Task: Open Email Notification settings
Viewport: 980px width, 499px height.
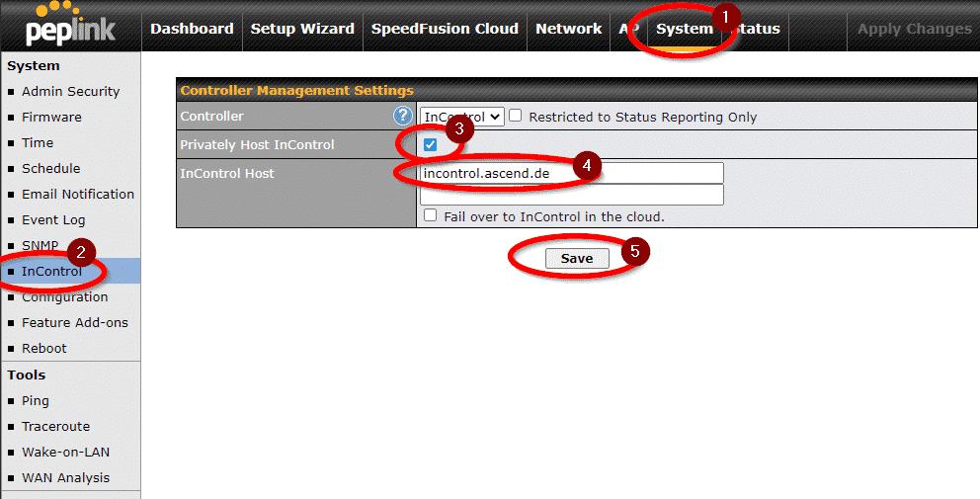Action: point(78,194)
